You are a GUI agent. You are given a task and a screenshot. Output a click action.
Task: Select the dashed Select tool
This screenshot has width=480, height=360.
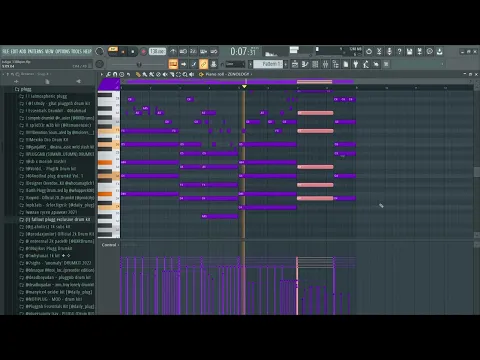178,74
